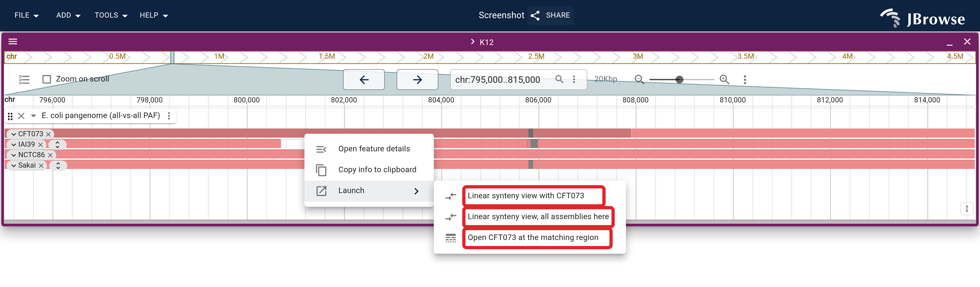Zoom out with the minus magnifier
The height and width of the screenshot is (287, 980).
[639, 79]
